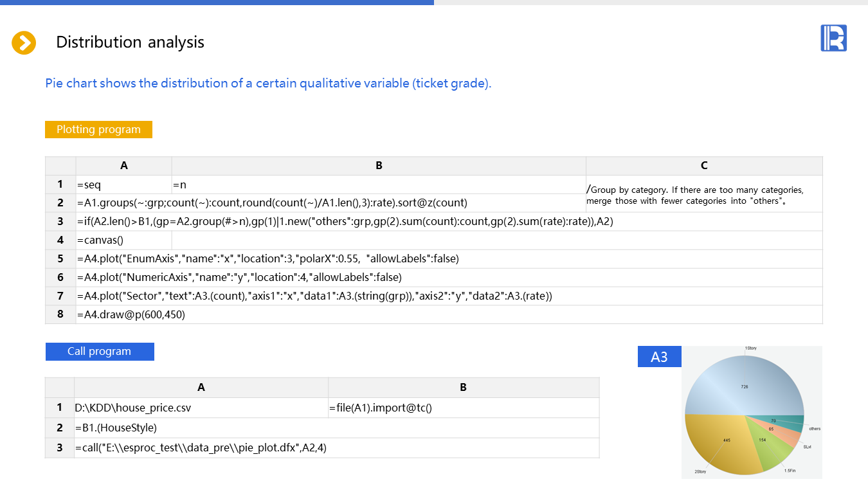Screen dimensions: 868x488
Task: Select the cell containing "=seq"
Action: pos(123,185)
